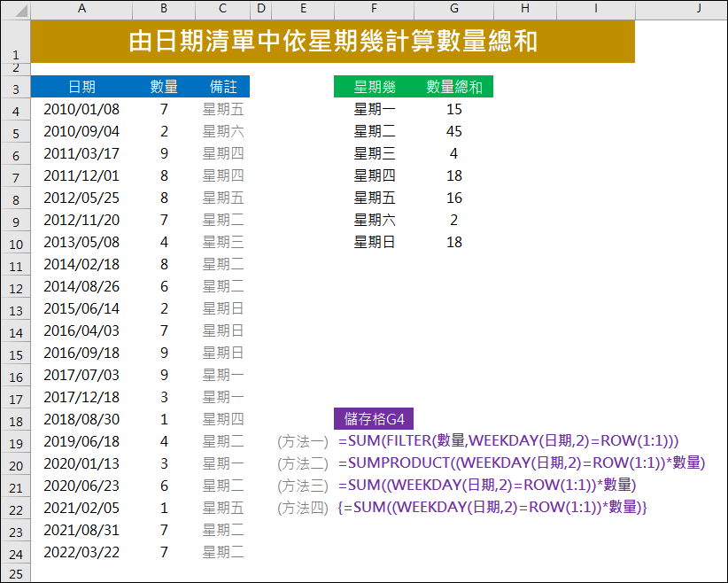Select date cell 2013/05/08
This screenshot has height=583, width=728.
coord(81,242)
